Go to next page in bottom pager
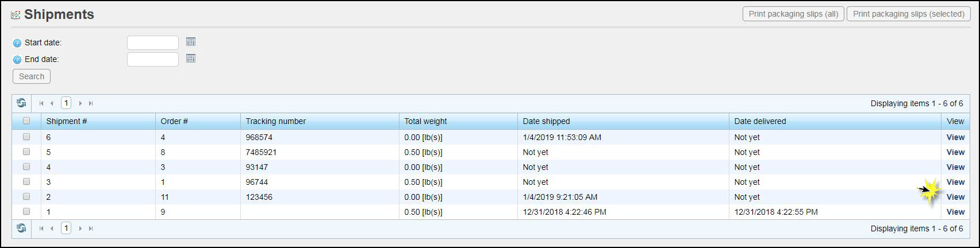Image resolution: width=980 pixels, height=248 pixels. pos(80,228)
